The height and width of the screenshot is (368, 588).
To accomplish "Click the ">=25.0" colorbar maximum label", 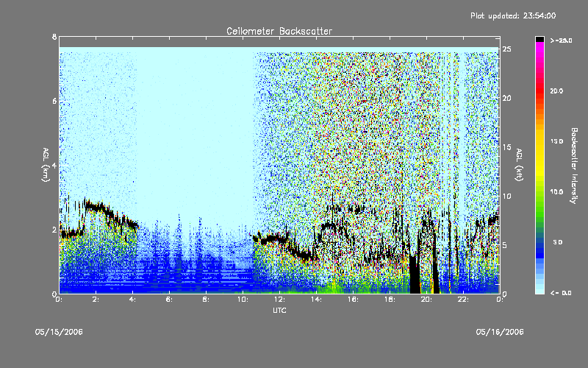I will coord(561,40).
